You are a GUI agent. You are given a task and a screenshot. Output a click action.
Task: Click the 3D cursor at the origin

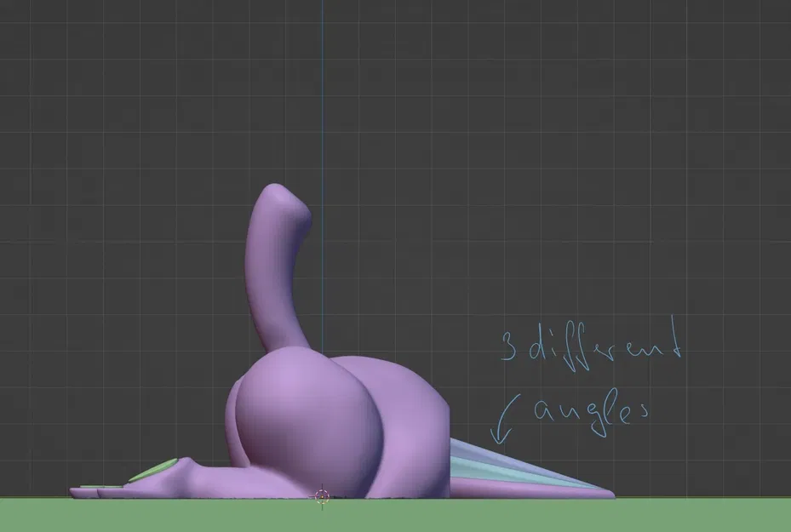coord(322,497)
